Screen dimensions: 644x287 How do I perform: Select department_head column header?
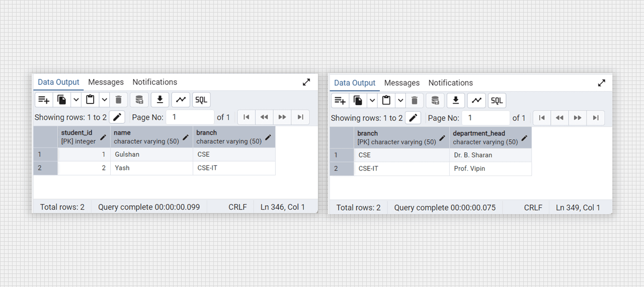491,138
